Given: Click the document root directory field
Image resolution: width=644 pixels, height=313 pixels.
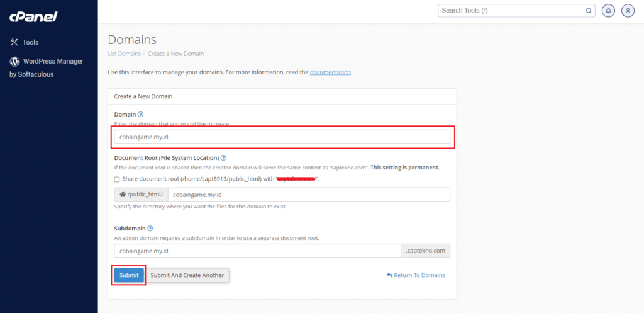Looking at the screenshot, I should pyautogui.click(x=309, y=195).
